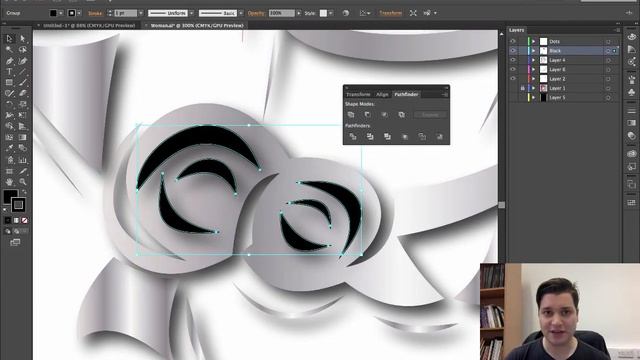This screenshot has height=360, width=640.
Task: Click the Expand button in Pathfinder
Action: pos(430,115)
